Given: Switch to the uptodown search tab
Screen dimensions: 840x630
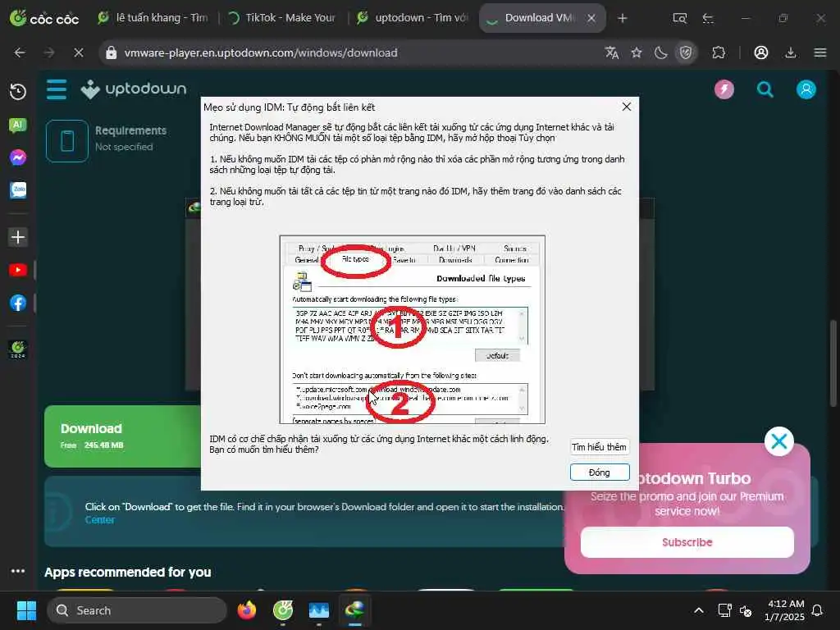Looking at the screenshot, I should 414,18.
